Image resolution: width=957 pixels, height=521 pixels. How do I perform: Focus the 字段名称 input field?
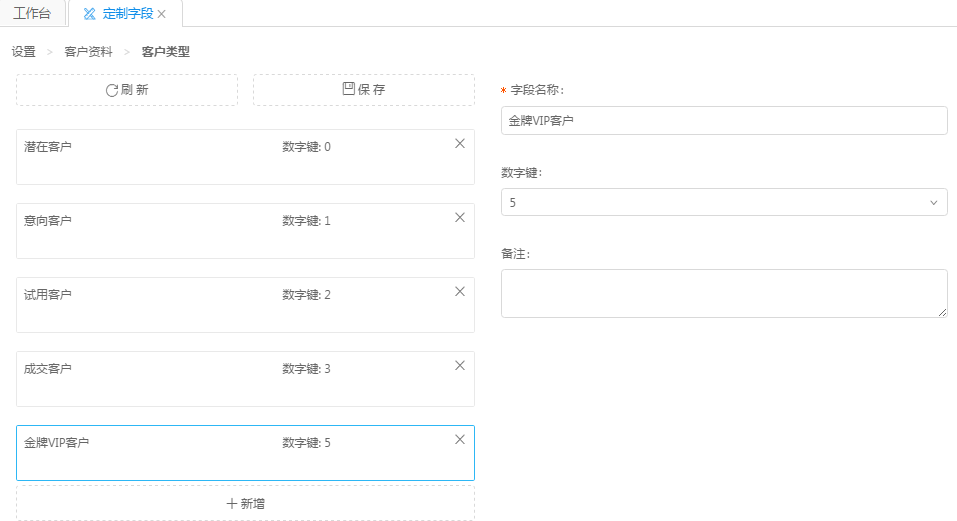[x=723, y=121]
